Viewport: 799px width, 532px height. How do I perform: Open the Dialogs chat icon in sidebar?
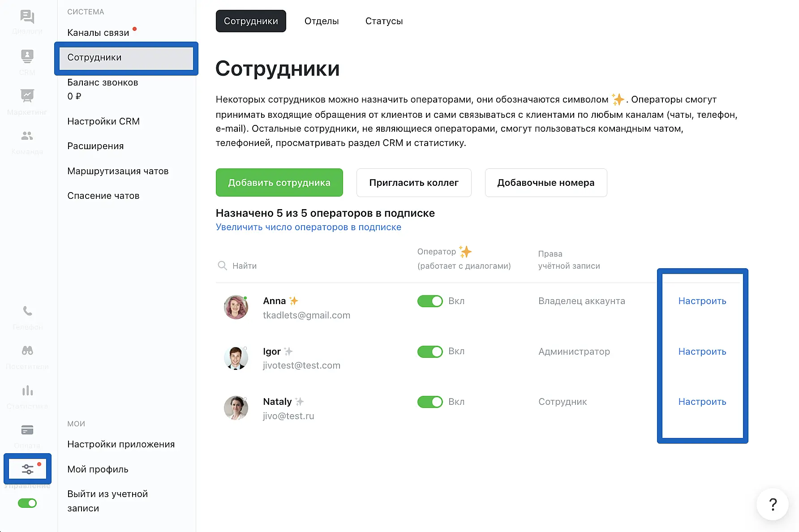click(27, 17)
